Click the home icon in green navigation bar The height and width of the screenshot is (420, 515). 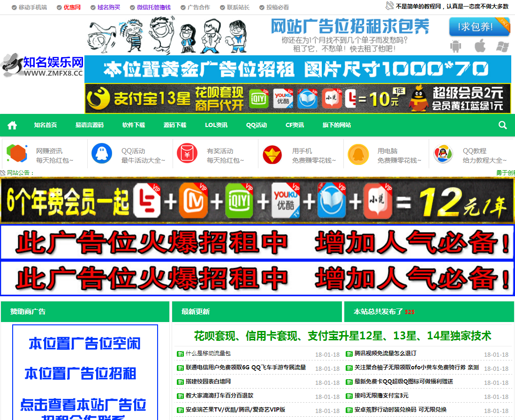tap(12, 125)
